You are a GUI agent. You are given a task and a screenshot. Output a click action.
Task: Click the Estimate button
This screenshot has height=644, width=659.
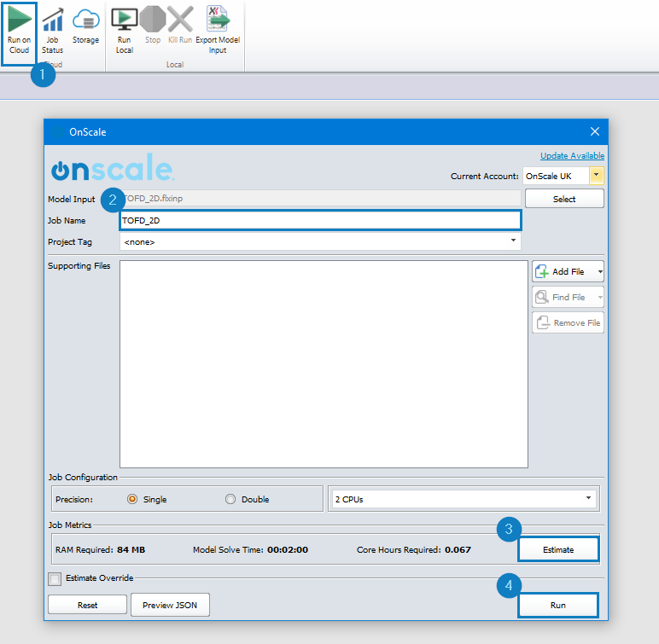click(558, 549)
